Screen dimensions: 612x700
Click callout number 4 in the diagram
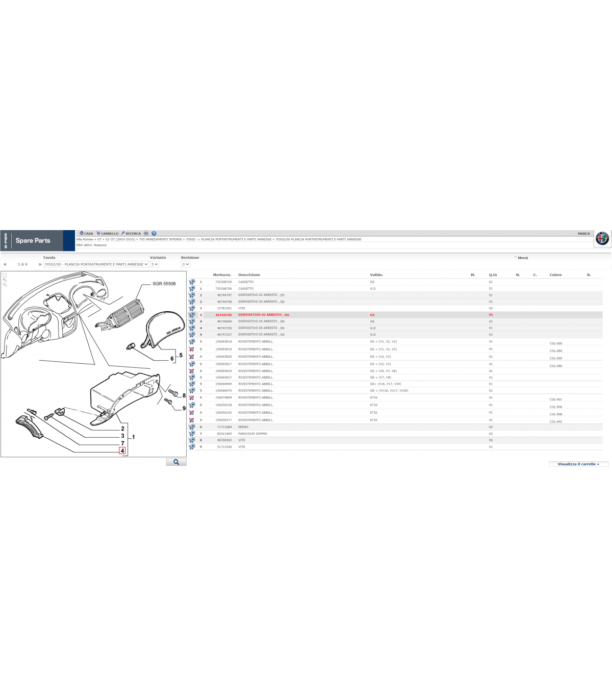tap(122, 451)
